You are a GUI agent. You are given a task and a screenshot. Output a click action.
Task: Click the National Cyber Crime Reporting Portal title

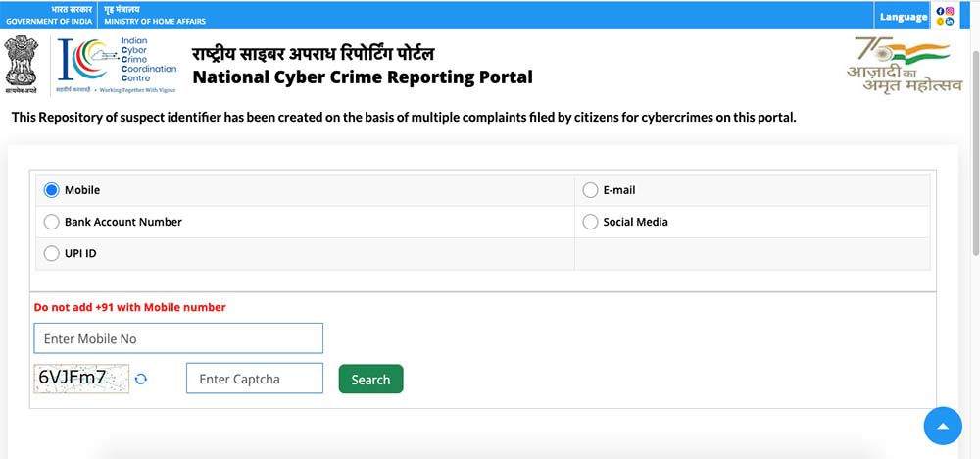pyautogui.click(x=363, y=77)
